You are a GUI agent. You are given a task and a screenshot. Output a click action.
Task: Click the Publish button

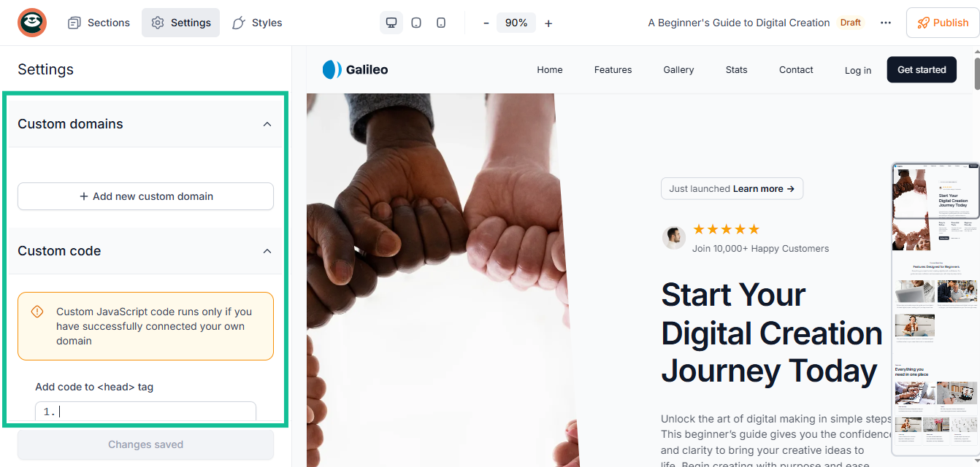point(942,23)
